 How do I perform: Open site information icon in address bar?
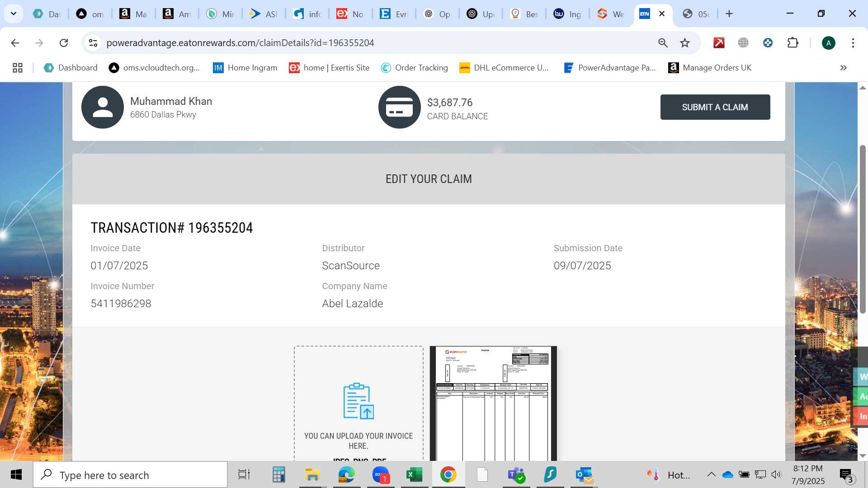pos(93,43)
